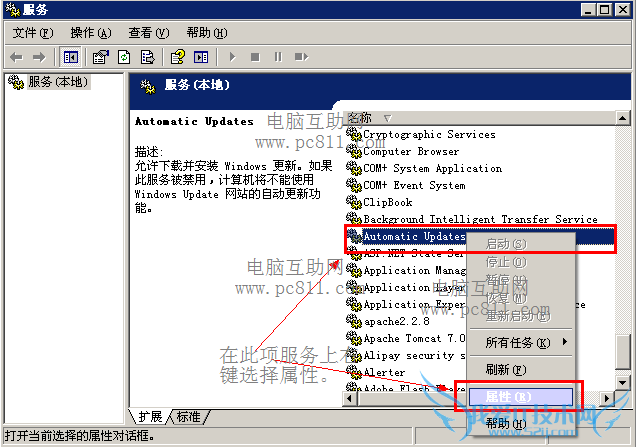The height and width of the screenshot is (447, 636).
Task: Switch to the 标准 tab
Action: click(188, 417)
